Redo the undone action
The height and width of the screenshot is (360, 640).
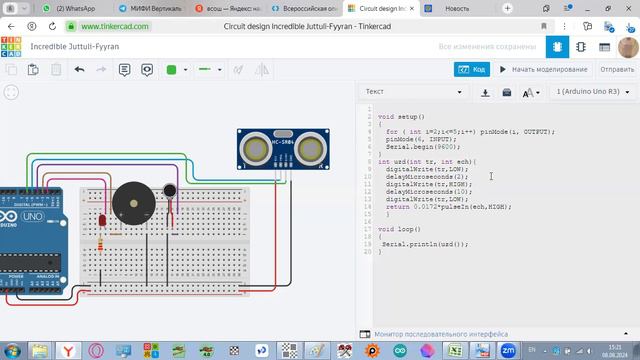click(x=101, y=70)
